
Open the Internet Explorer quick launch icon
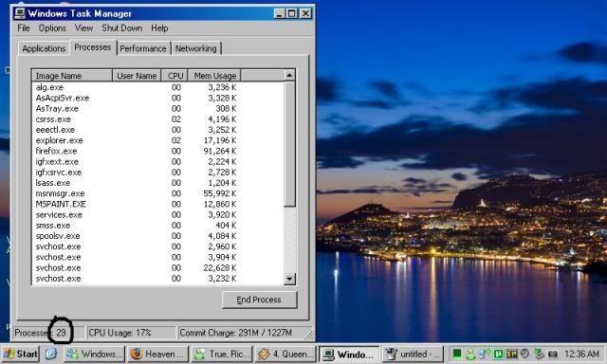pyautogui.click(x=51, y=354)
